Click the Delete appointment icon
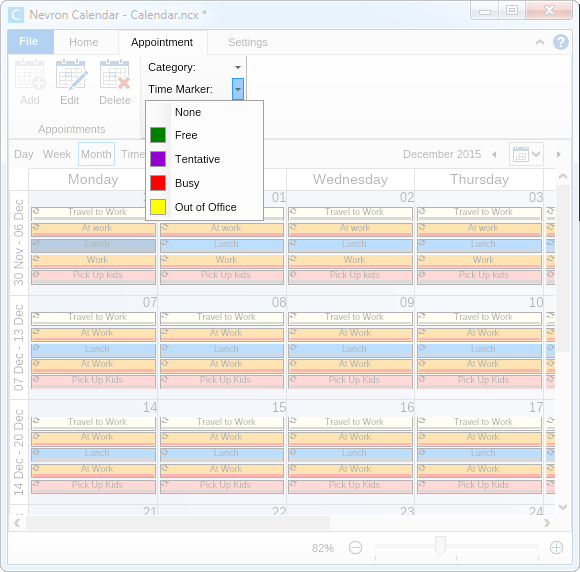580x572 pixels. click(115, 75)
